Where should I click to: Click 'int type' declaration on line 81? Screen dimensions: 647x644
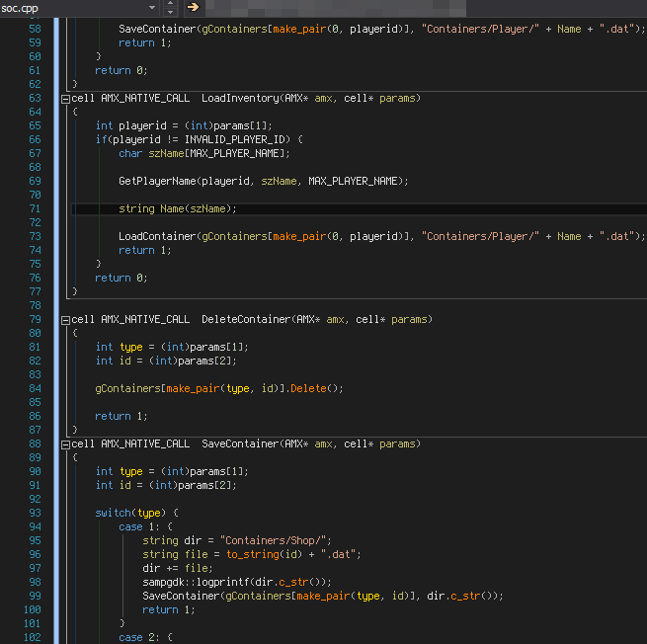click(x=119, y=347)
